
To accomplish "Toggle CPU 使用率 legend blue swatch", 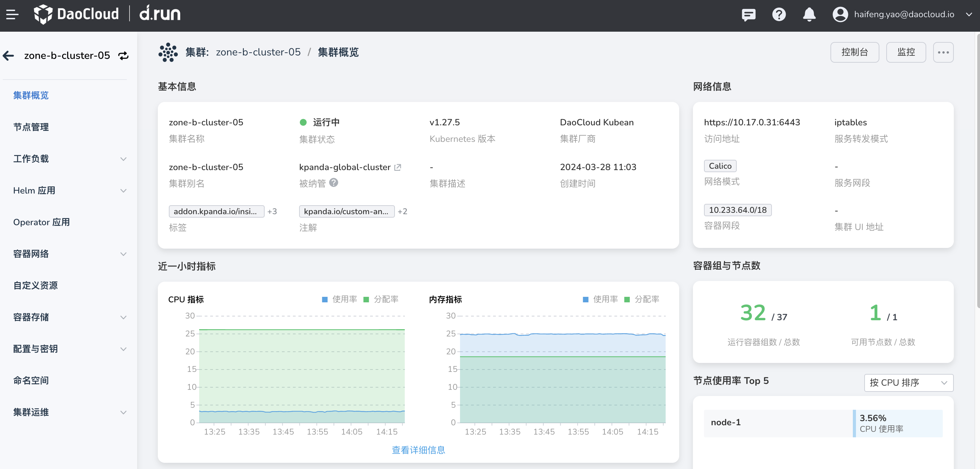I will pyautogui.click(x=325, y=300).
